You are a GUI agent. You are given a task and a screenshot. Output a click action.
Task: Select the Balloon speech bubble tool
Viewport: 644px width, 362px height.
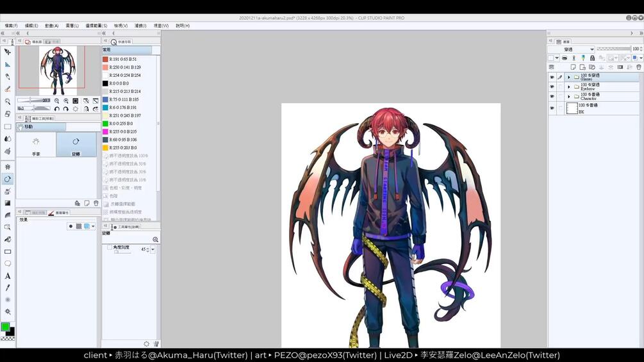click(8, 263)
